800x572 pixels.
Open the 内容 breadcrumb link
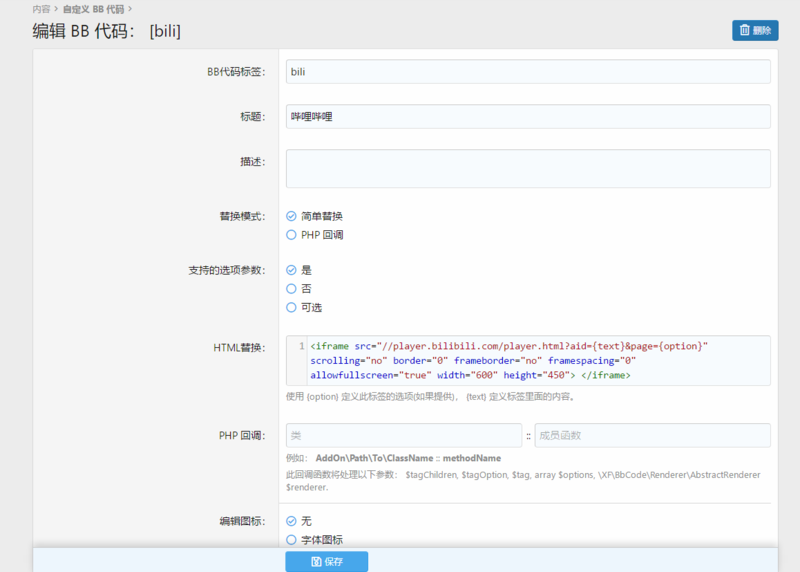41,9
